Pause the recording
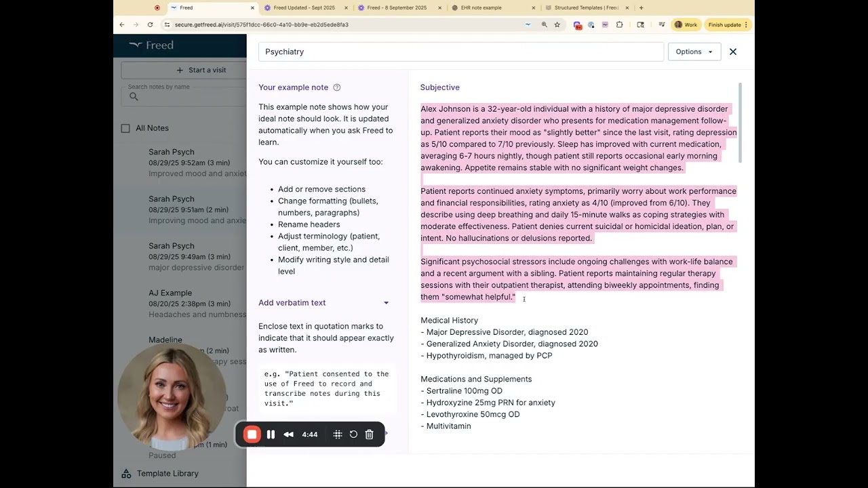 271,434
